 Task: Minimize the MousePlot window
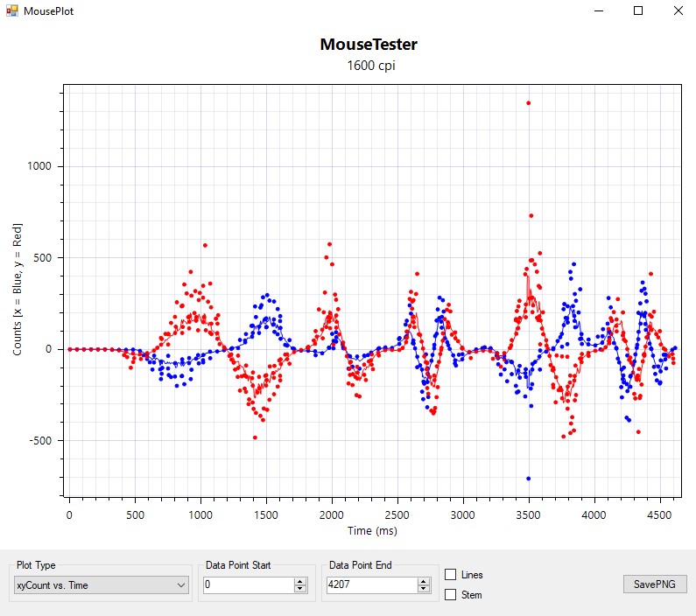pyautogui.click(x=599, y=10)
